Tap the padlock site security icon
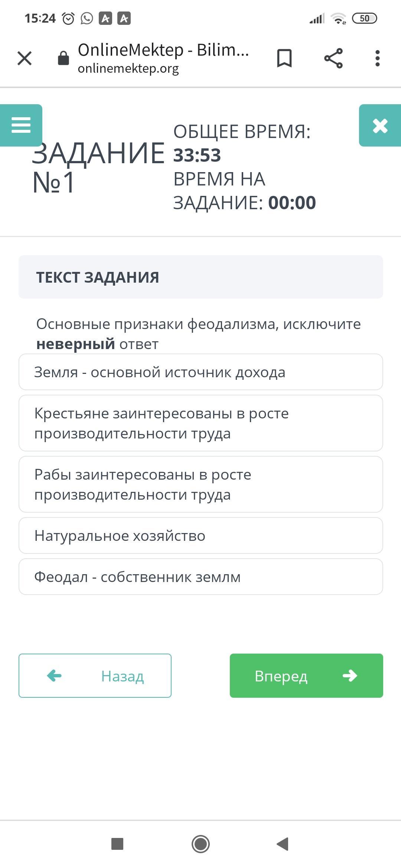This screenshot has width=401, height=868. tap(63, 58)
